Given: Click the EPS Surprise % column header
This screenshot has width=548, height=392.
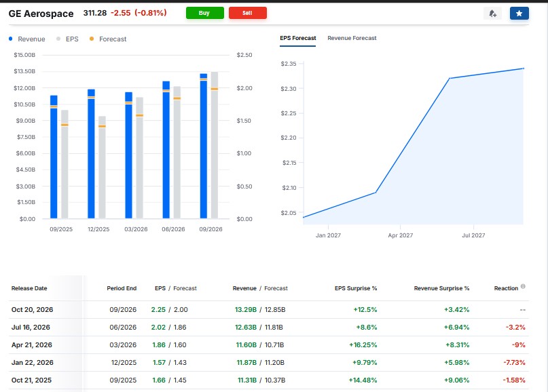Looking at the screenshot, I should coord(356,288).
